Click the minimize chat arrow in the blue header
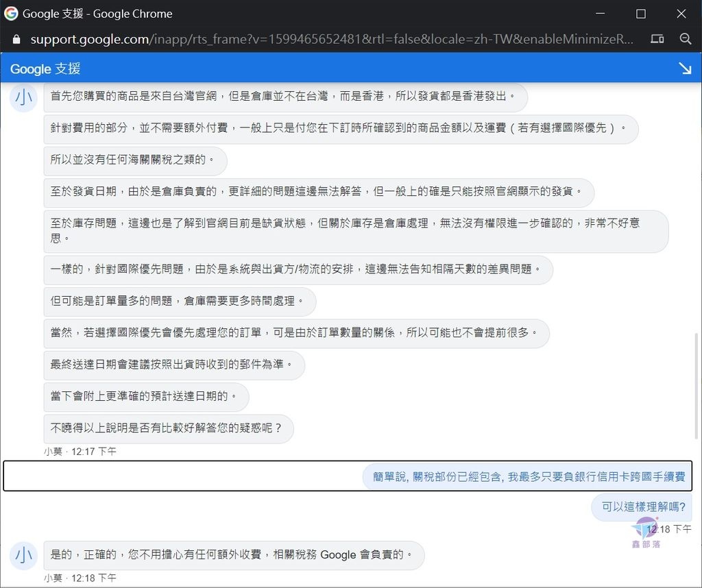The height and width of the screenshot is (588, 702). (685, 69)
